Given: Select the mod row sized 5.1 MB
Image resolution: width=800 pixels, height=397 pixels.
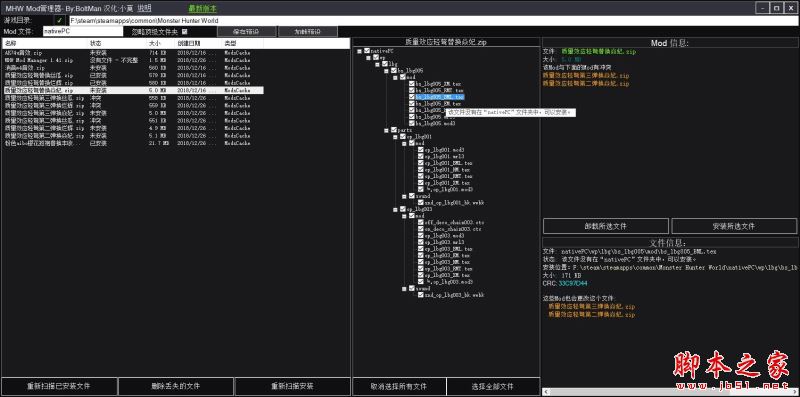Looking at the screenshot, I should 133,136.
